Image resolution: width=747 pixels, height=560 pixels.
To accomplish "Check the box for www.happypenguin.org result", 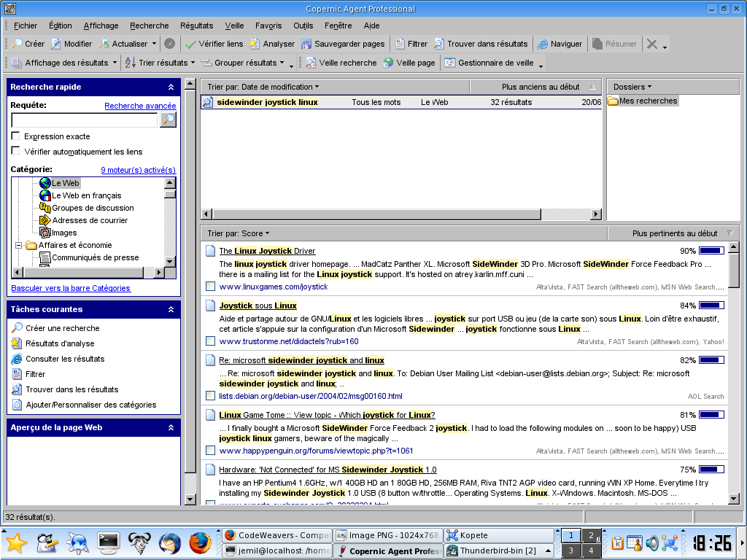I will [x=210, y=451].
